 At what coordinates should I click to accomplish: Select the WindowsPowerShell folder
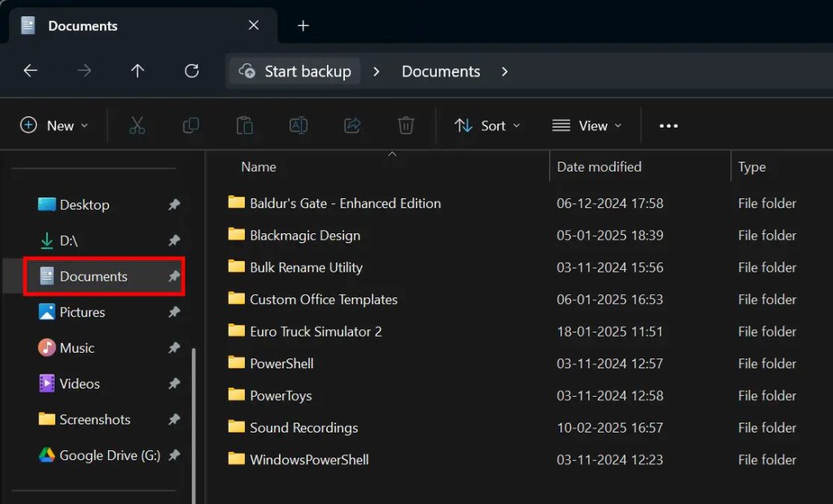click(x=309, y=460)
